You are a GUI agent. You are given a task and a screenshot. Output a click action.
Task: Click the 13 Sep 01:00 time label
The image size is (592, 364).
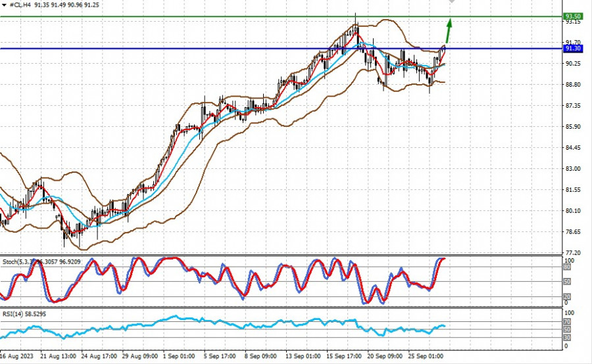pos(303,356)
